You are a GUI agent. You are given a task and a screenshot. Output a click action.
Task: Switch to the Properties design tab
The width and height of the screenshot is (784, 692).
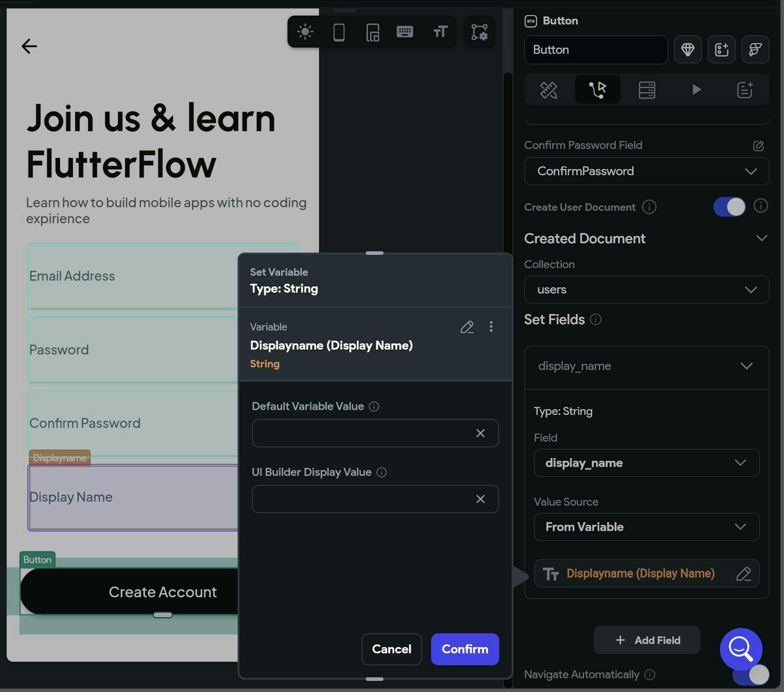[x=549, y=90]
